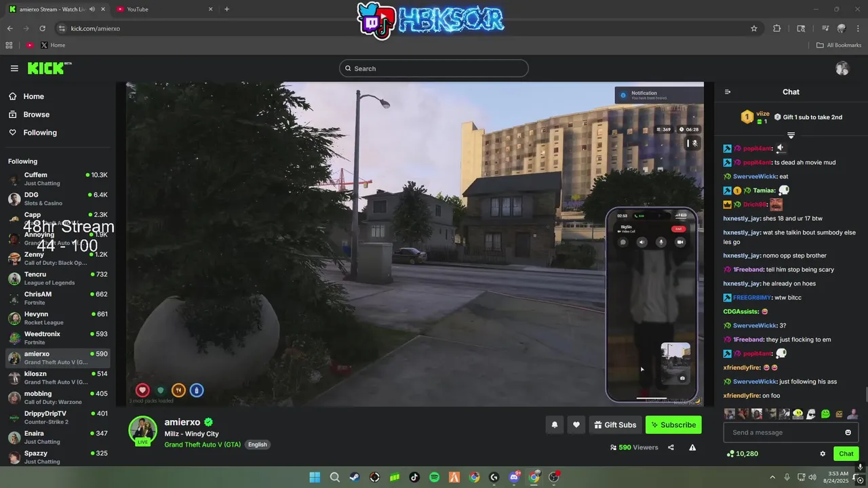
Task: Select the green smiley quick emote
Action: (825, 414)
